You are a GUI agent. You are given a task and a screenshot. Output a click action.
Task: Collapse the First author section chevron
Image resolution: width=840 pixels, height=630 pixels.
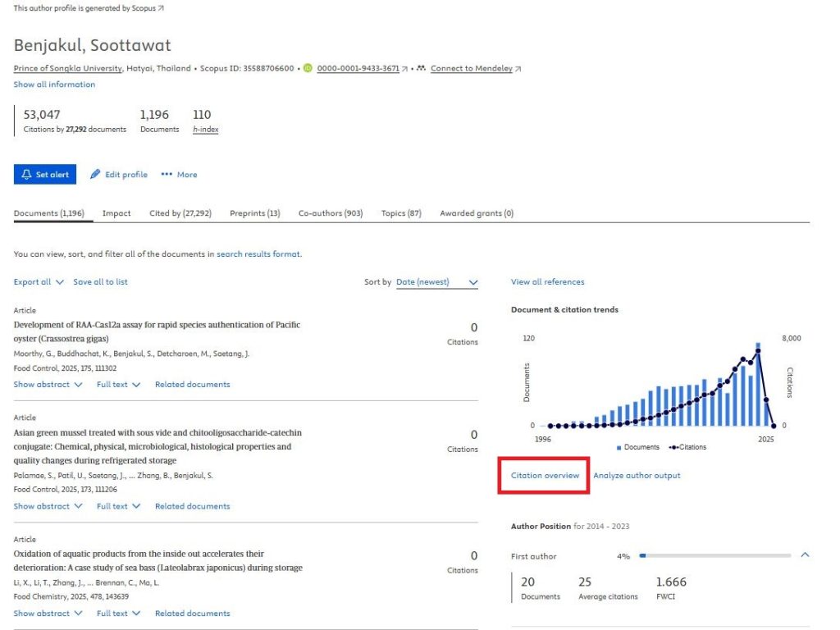804,555
